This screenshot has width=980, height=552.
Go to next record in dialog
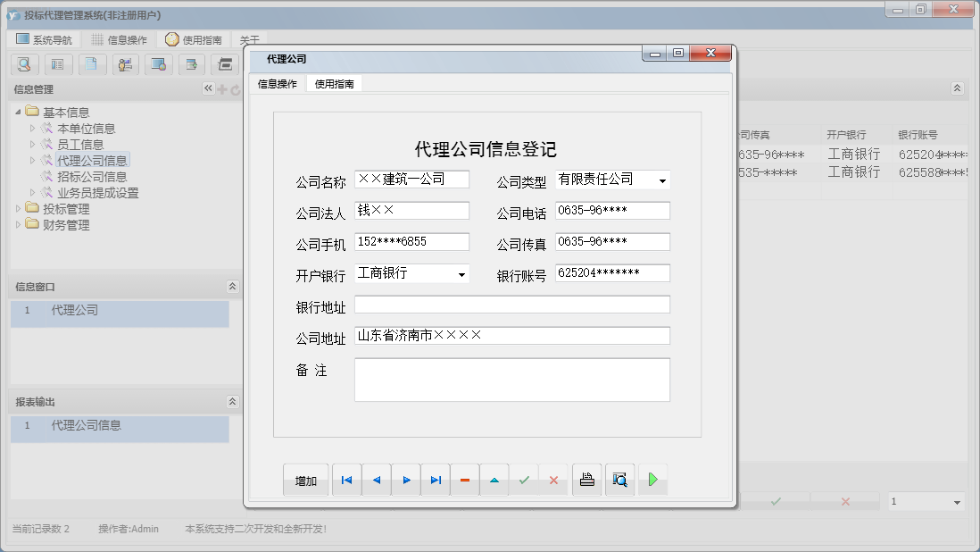point(406,481)
